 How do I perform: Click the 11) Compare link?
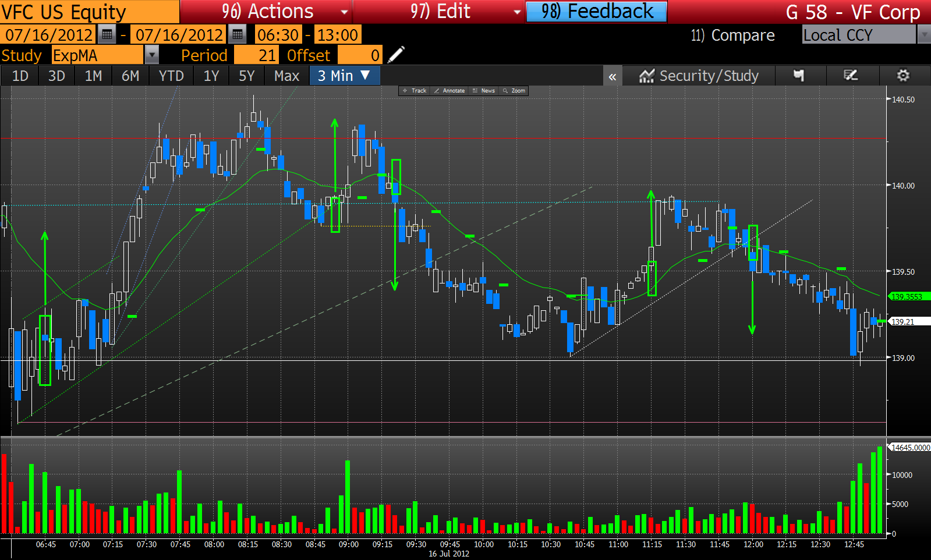tap(732, 35)
